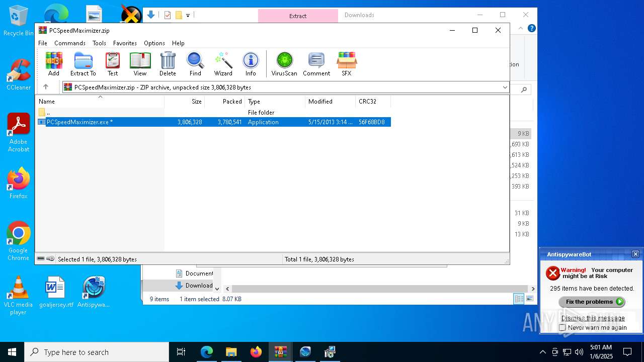Sort the list by Packed column
This screenshot has width=644, height=362.
[224, 101]
